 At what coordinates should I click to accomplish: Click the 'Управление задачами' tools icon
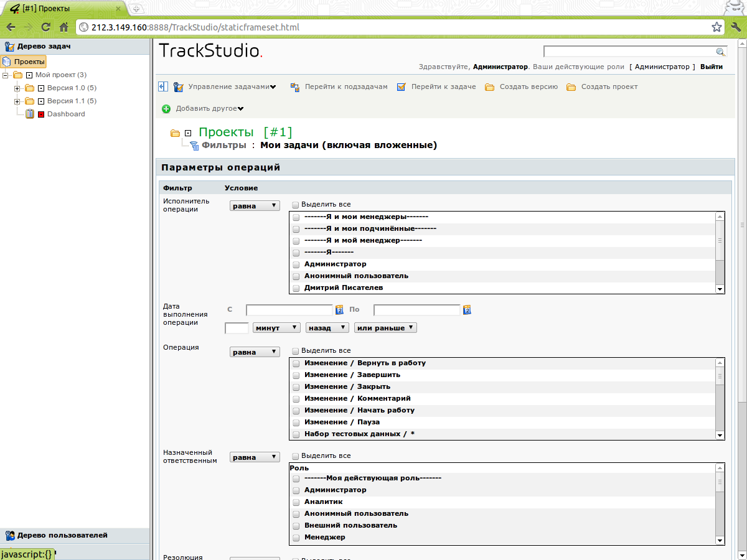pyautogui.click(x=179, y=87)
